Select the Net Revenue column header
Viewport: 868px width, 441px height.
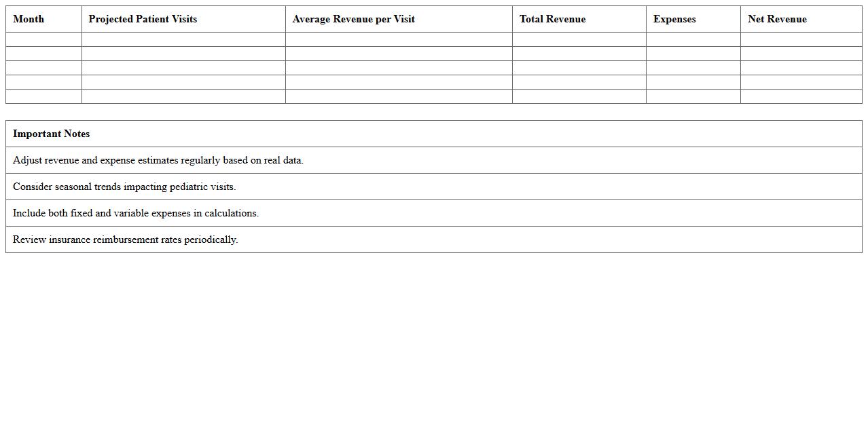[777, 19]
